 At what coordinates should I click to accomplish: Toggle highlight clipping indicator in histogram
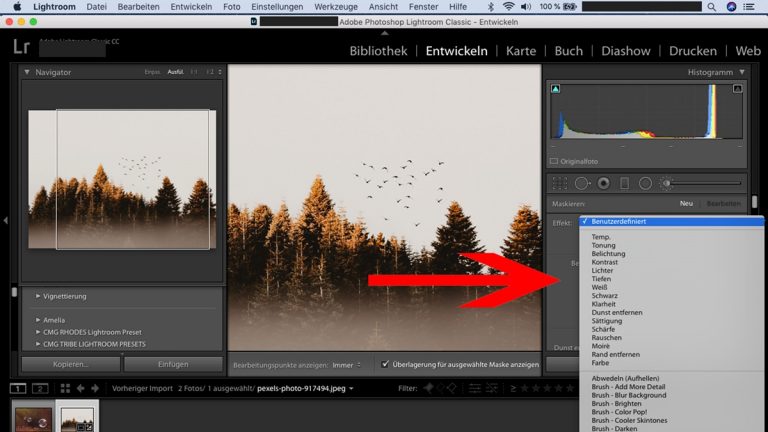pos(737,89)
